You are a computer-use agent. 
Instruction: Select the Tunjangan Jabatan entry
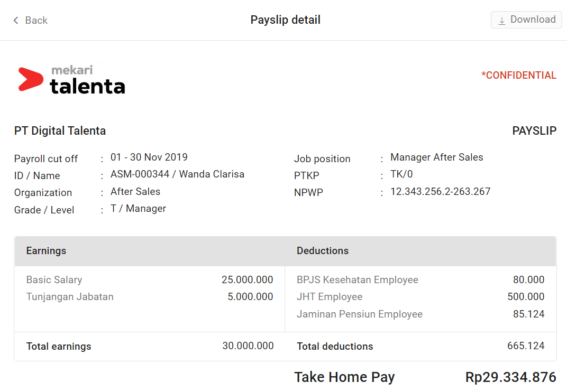(x=70, y=297)
